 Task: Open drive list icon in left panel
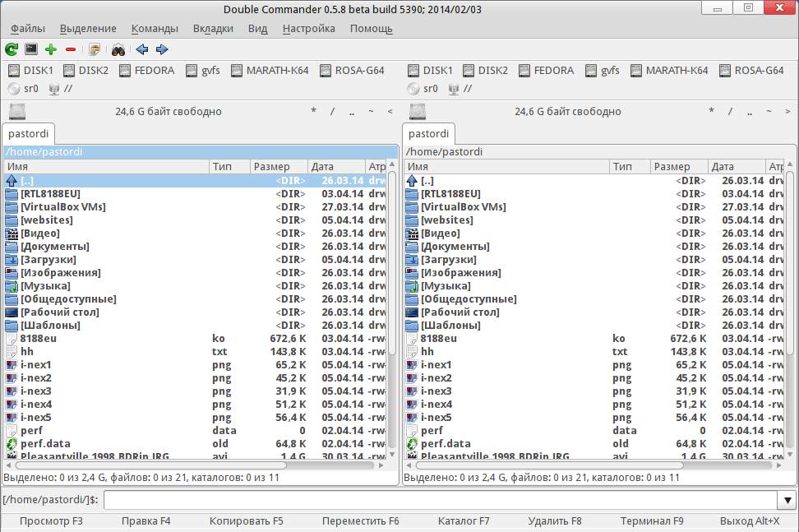tap(16, 112)
